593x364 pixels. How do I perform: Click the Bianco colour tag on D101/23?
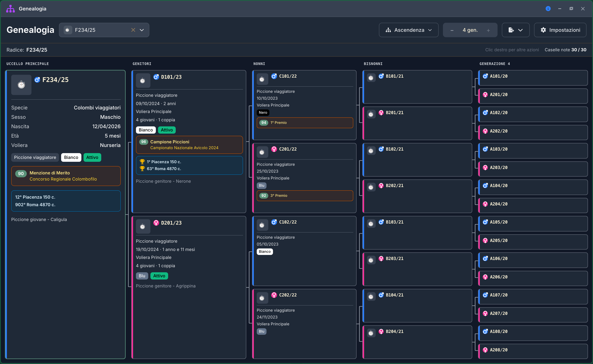(146, 130)
